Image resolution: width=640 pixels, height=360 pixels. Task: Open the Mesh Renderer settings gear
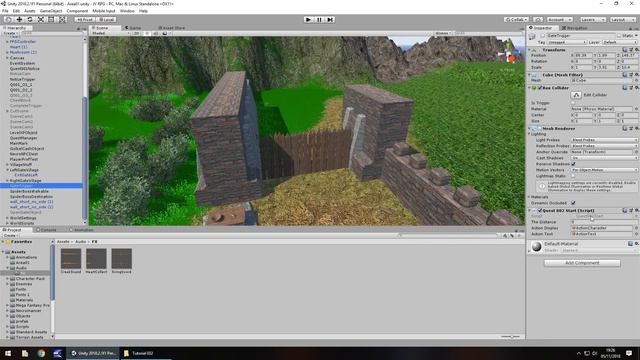point(636,128)
